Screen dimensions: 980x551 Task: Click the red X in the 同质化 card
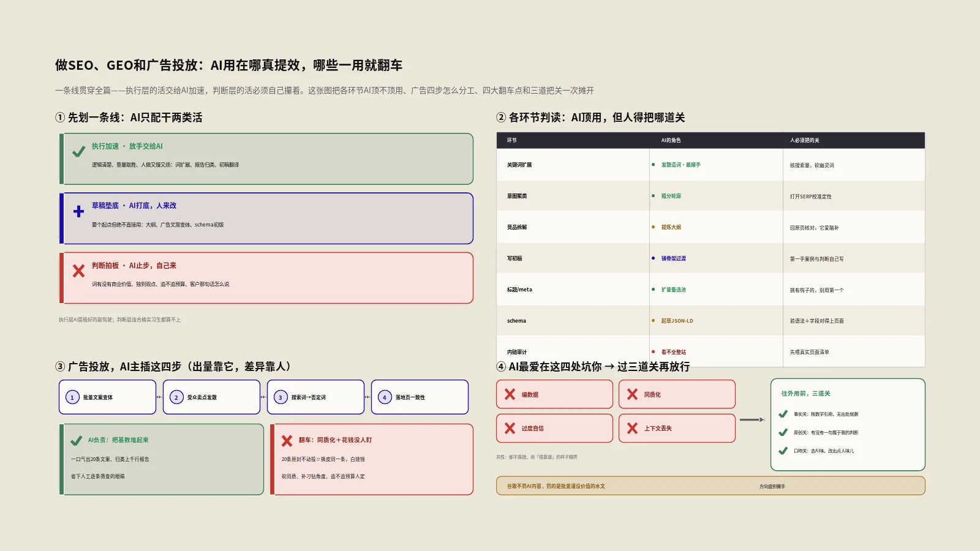tap(632, 394)
